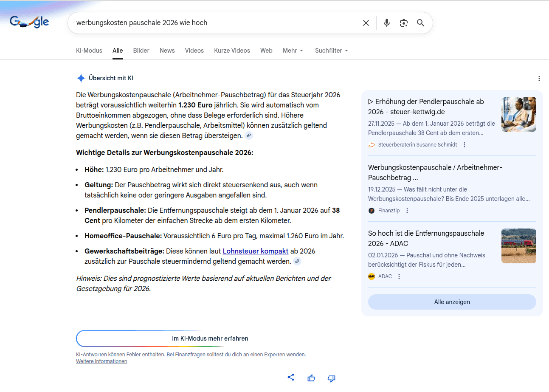
Task: Open Weitere Informationen link
Action: [101, 361]
